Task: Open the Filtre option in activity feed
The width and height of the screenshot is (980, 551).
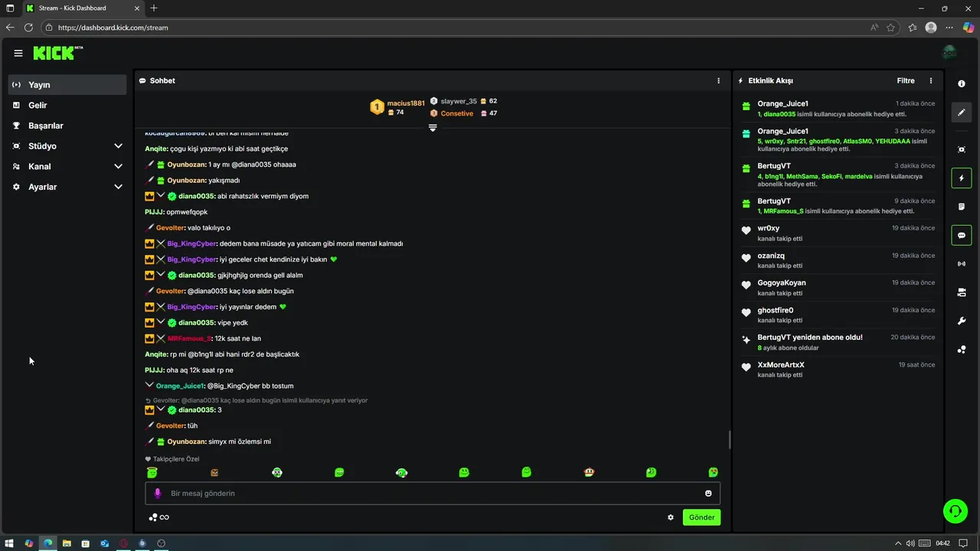Action: pyautogui.click(x=906, y=80)
